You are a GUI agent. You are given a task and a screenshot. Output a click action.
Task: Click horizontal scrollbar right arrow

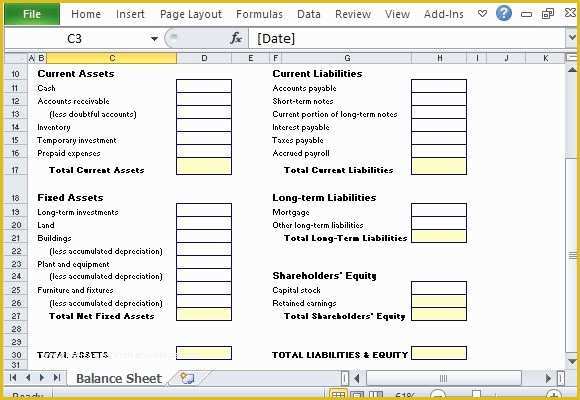(x=548, y=378)
